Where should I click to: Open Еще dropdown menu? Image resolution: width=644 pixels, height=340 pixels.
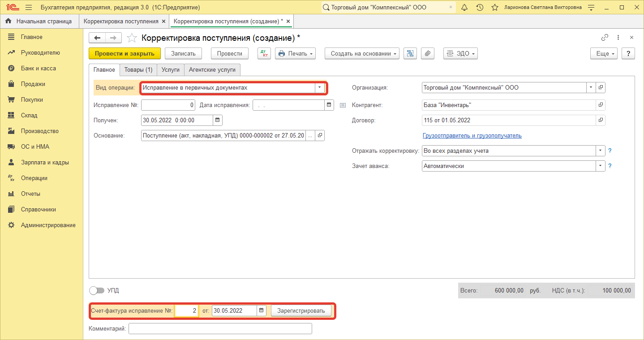point(604,53)
